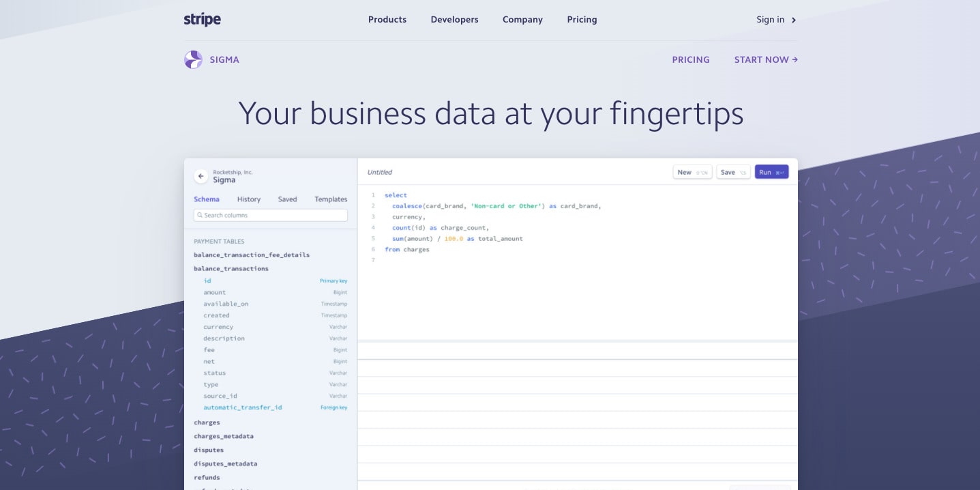Select the Saved tab
980x490 pixels.
coord(287,199)
